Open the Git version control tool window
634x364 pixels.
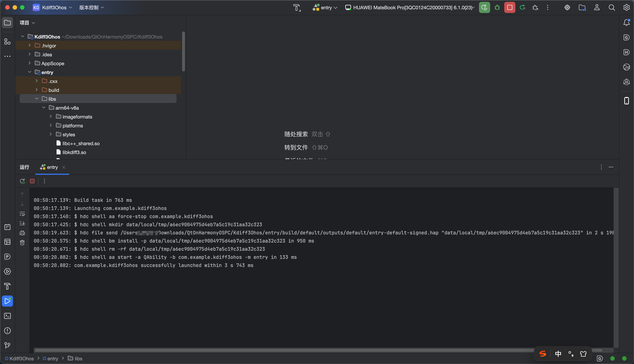pyautogui.click(x=8, y=345)
